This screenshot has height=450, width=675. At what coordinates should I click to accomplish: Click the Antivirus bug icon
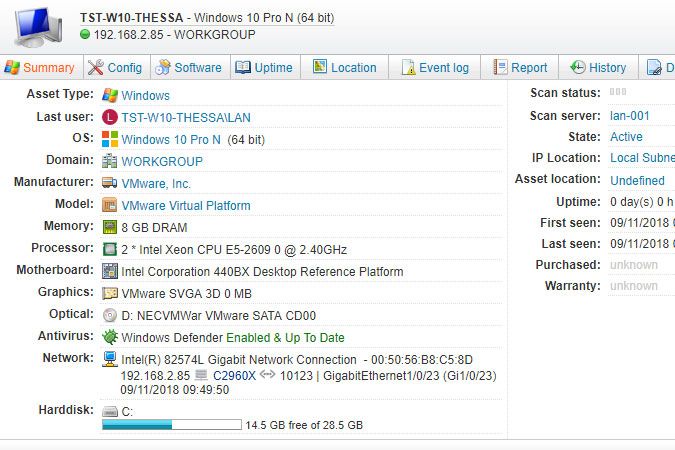[110, 337]
